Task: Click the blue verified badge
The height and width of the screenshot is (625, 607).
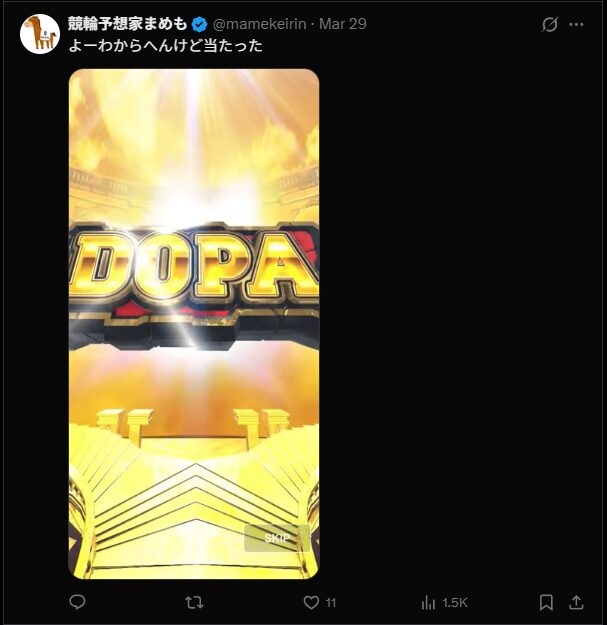Action: [199, 25]
